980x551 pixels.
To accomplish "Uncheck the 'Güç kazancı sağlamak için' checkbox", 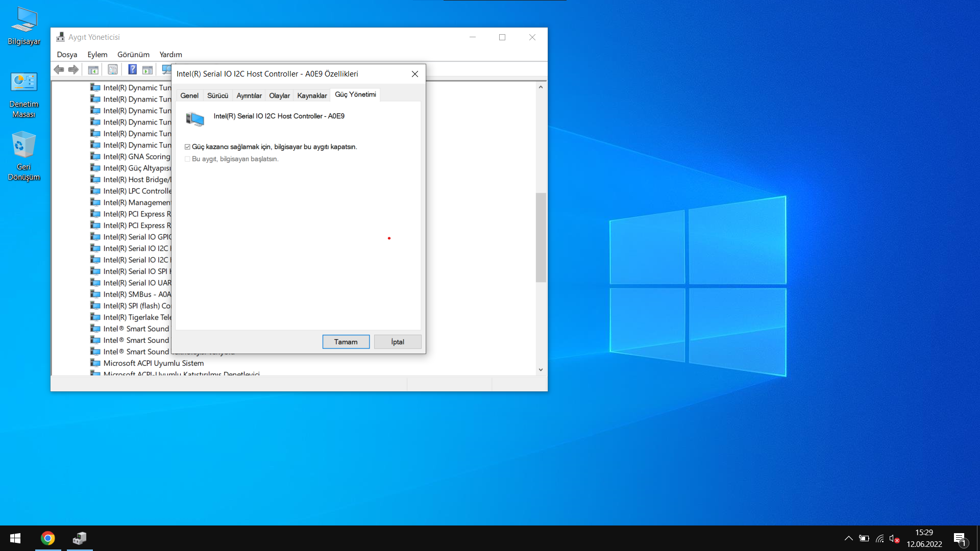I will [x=187, y=147].
